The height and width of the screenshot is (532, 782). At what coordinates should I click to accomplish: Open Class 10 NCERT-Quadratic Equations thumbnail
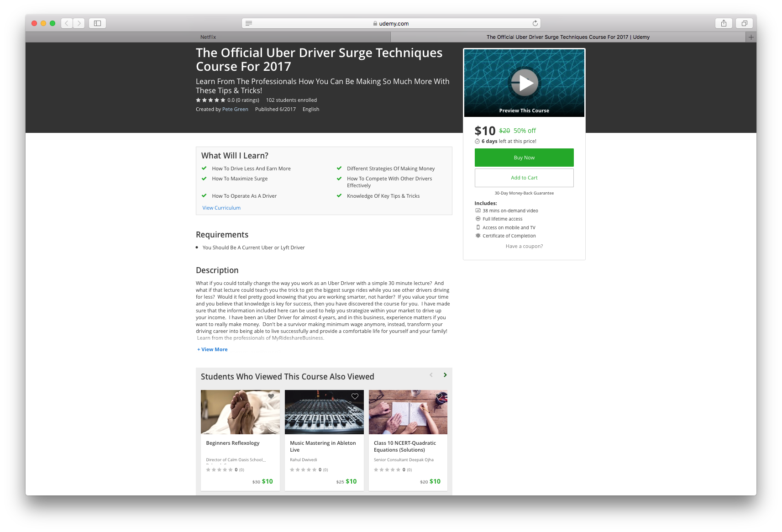tap(408, 412)
